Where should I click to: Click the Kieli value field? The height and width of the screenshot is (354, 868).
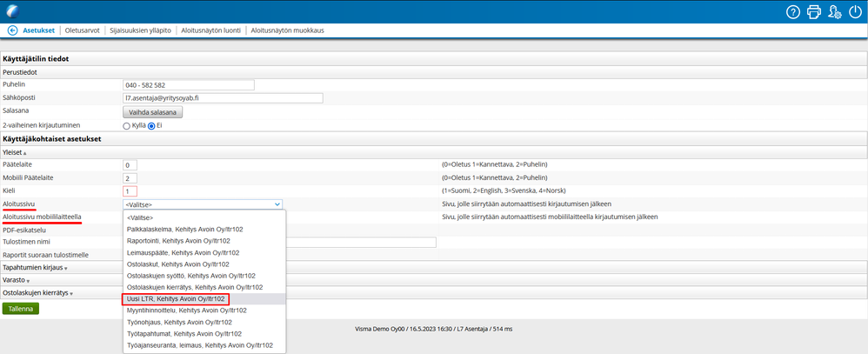pos(130,191)
